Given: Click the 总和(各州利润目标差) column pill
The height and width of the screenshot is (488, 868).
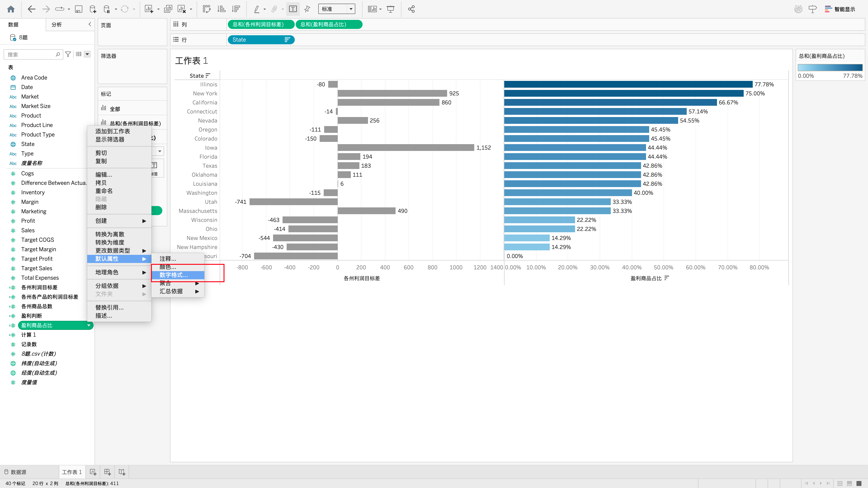Looking at the screenshot, I should click(261, 24).
